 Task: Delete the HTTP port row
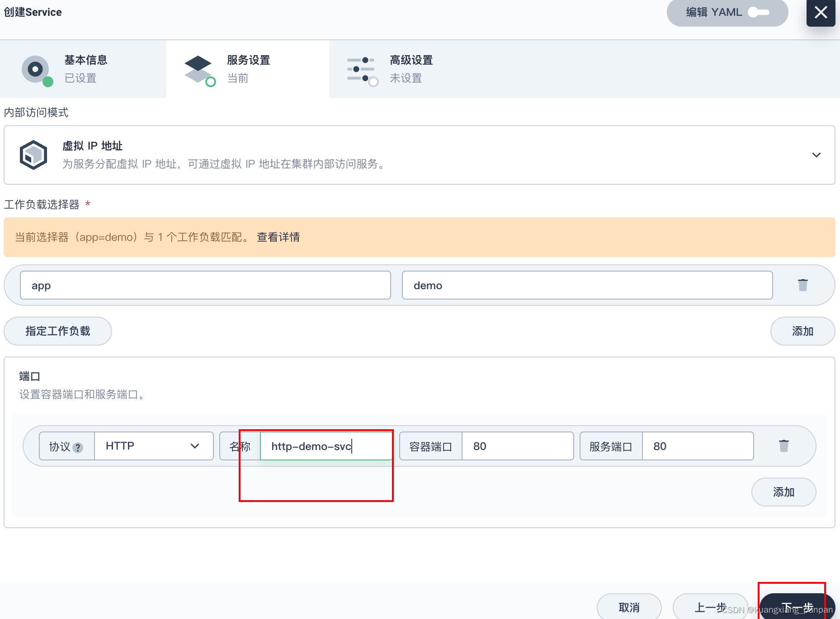(783, 446)
